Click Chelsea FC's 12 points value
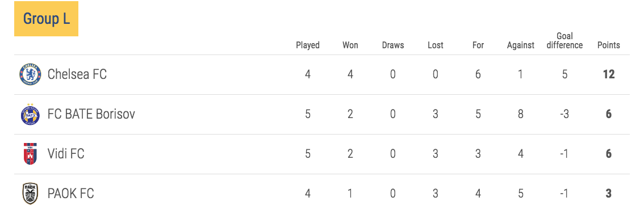The height and width of the screenshot is (218, 644). [609, 74]
